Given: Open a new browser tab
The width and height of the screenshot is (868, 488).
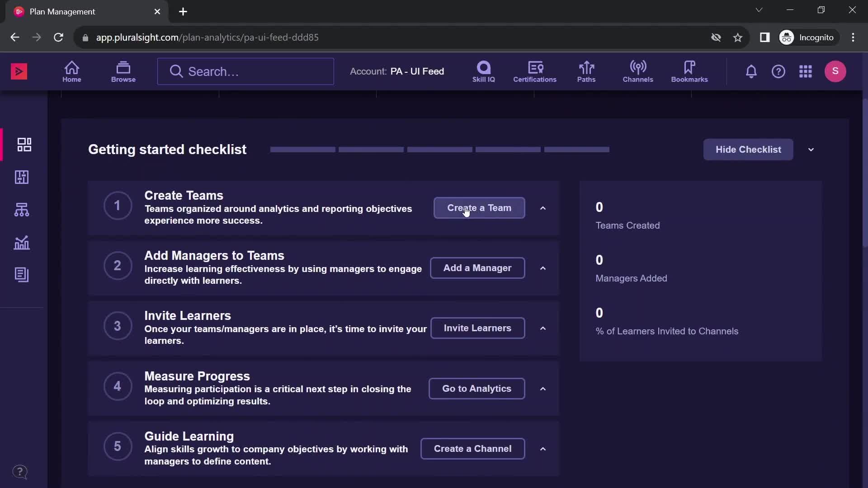Looking at the screenshot, I should 183,12.
